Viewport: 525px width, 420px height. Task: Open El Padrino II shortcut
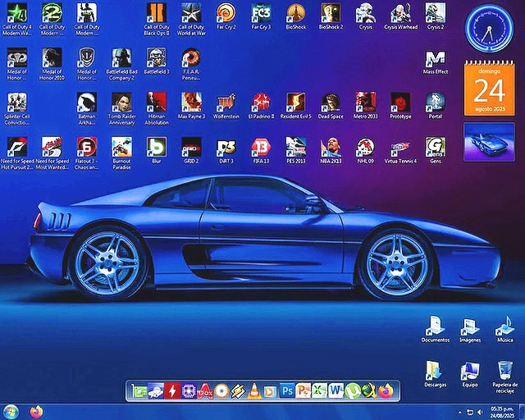261,106
